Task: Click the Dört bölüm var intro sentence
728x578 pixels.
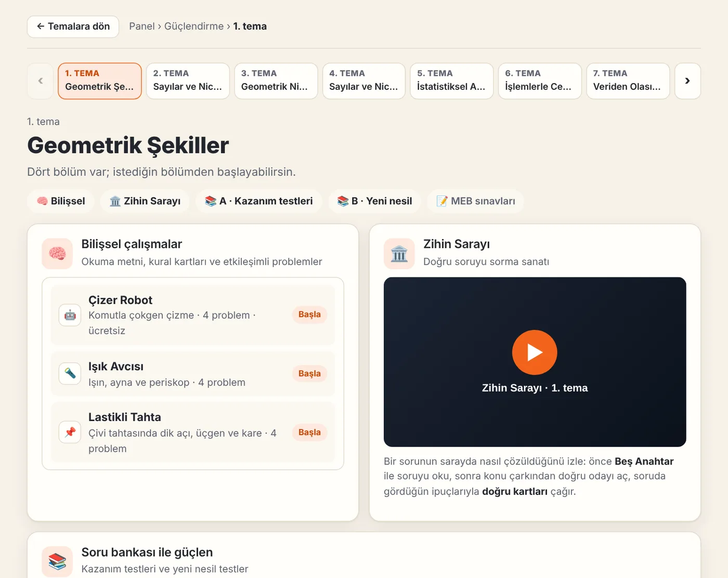Action: coord(161,172)
